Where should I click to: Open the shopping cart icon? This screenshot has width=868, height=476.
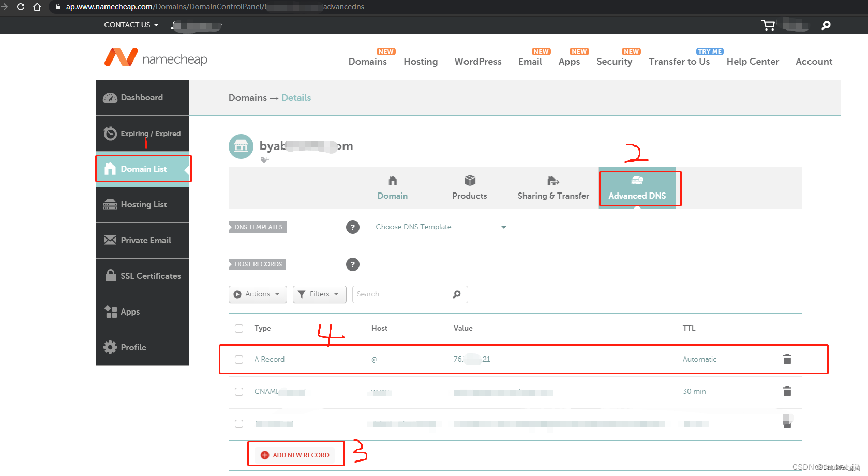pyautogui.click(x=768, y=25)
